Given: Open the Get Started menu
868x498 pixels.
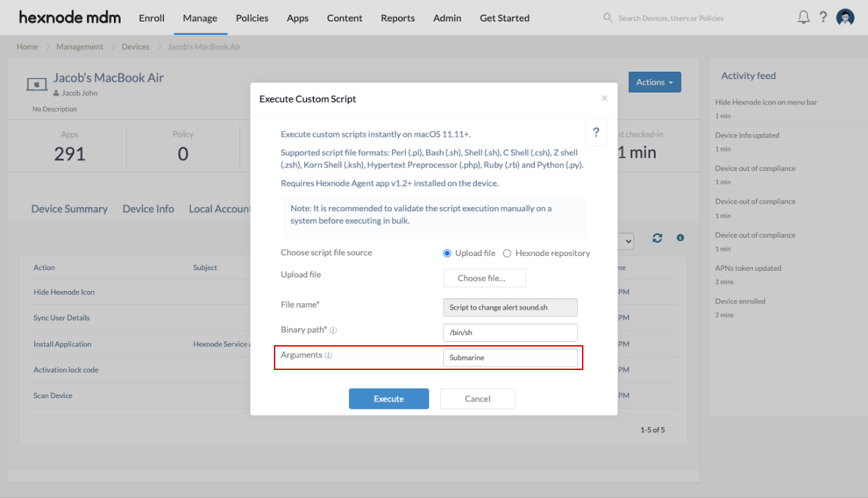Looking at the screenshot, I should coord(504,18).
